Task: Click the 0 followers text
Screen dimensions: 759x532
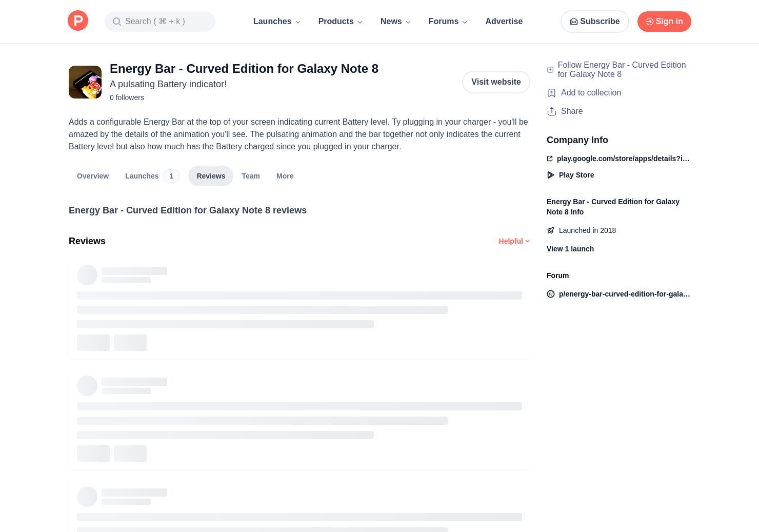Action: (127, 97)
